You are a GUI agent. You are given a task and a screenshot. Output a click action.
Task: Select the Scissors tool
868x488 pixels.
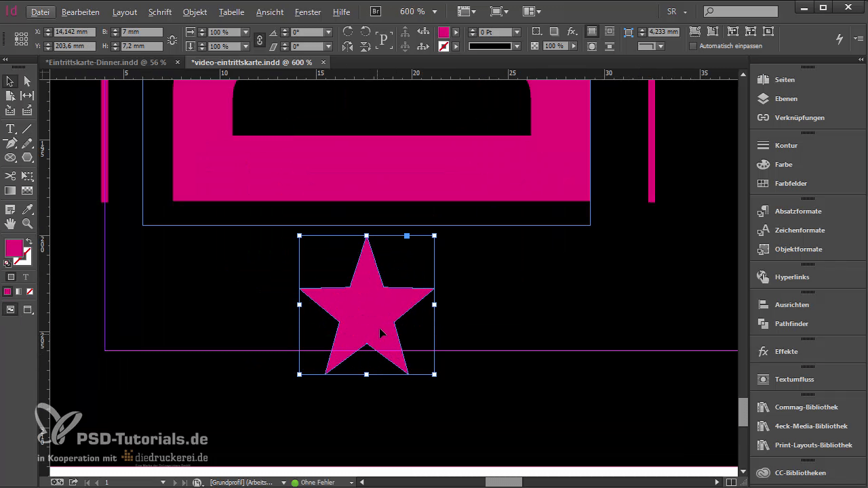(x=10, y=176)
